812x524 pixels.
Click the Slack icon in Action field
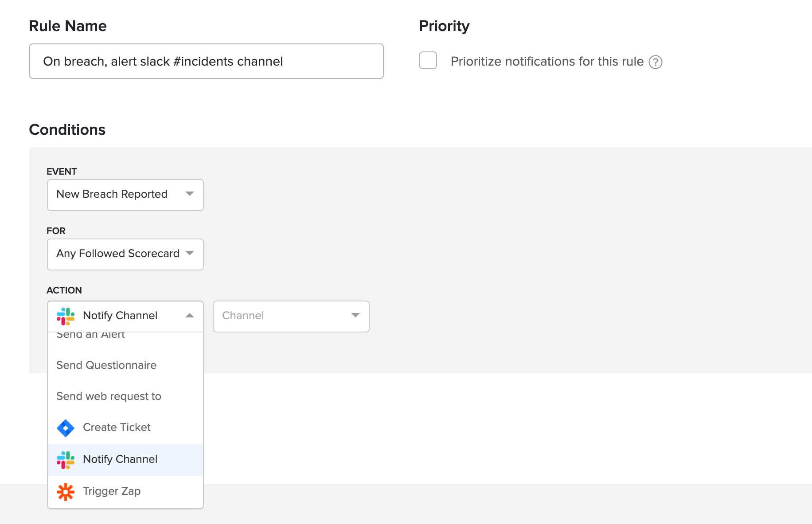[66, 316]
